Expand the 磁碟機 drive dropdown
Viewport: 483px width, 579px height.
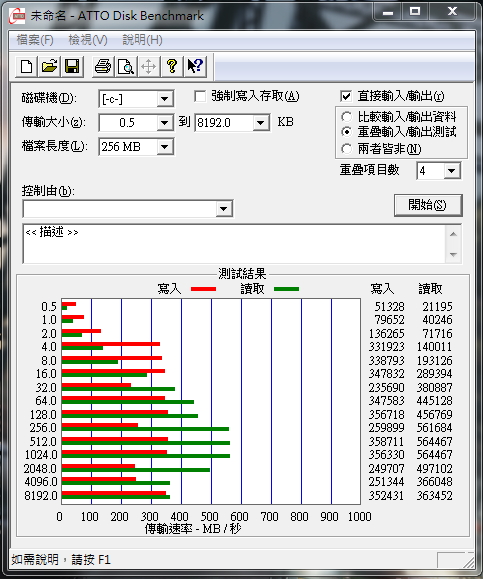165,99
